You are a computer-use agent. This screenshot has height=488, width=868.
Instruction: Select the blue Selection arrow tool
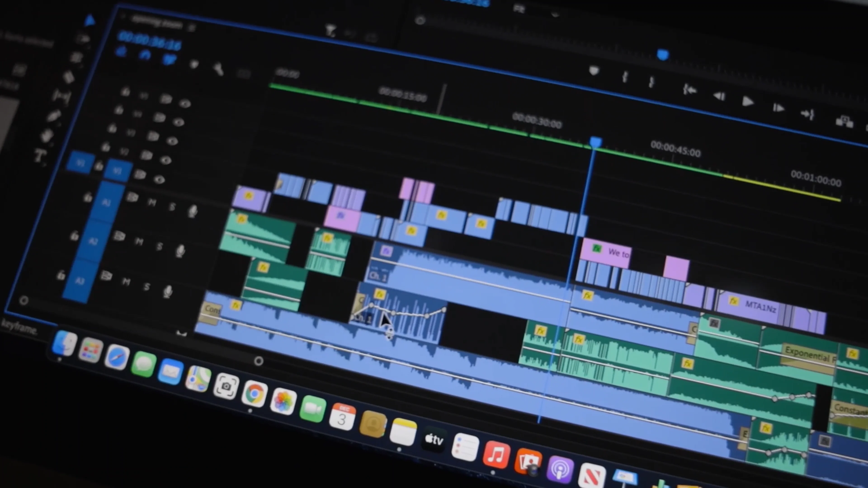[90, 20]
